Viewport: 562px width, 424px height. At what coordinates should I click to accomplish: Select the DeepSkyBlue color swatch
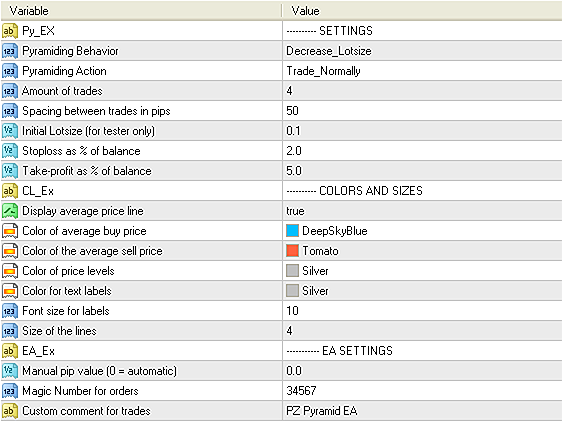pyautogui.click(x=292, y=231)
